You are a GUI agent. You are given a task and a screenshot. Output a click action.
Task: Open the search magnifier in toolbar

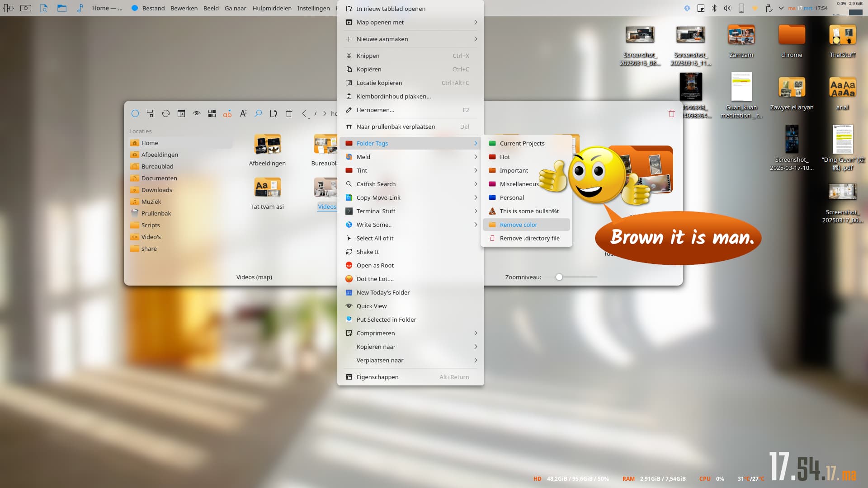258,113
